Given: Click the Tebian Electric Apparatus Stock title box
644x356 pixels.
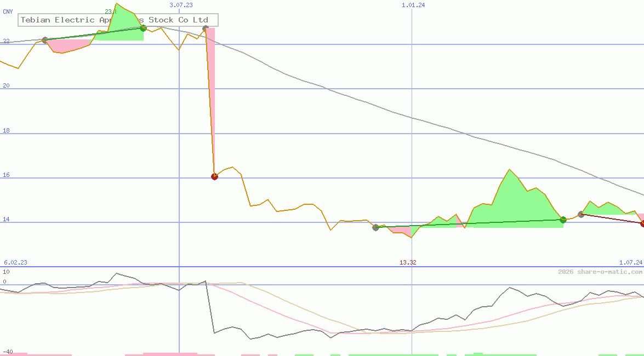Looking at the screenshot, I should coord(118,20).
